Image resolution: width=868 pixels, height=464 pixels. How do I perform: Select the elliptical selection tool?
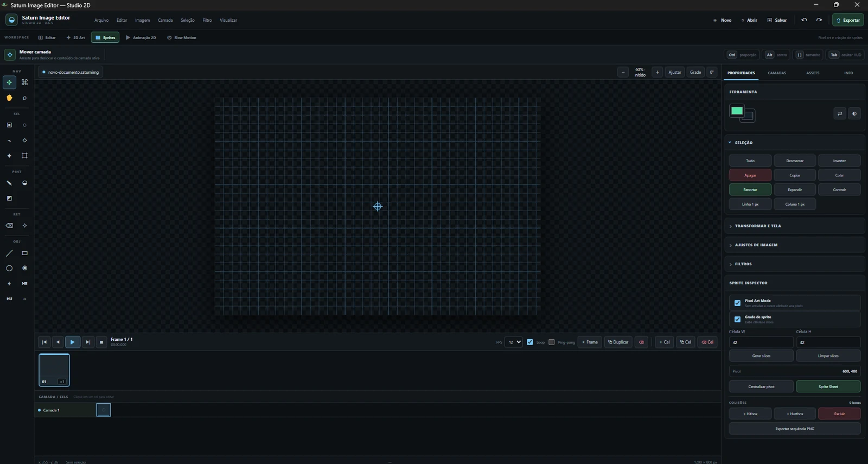pyautogui.click(x=24, y=125)
